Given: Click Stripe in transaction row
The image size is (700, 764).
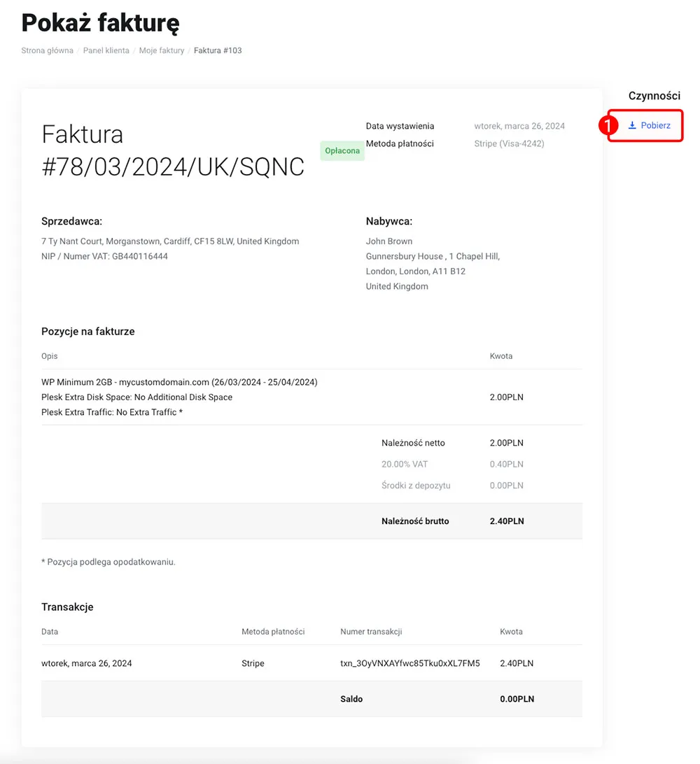Looking at the screenshot, I should click(x=253, y=663).
